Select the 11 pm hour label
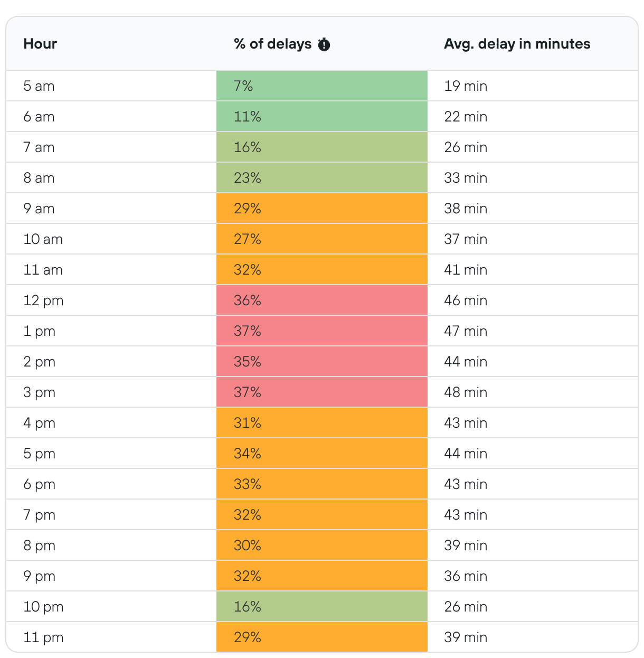The image size is (644, 658). pos(43,637)
